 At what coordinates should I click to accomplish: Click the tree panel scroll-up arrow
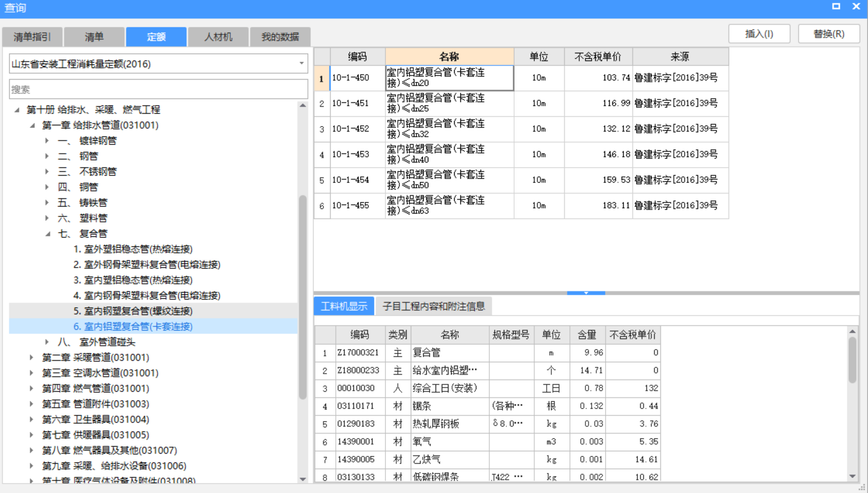coord(303,105)
